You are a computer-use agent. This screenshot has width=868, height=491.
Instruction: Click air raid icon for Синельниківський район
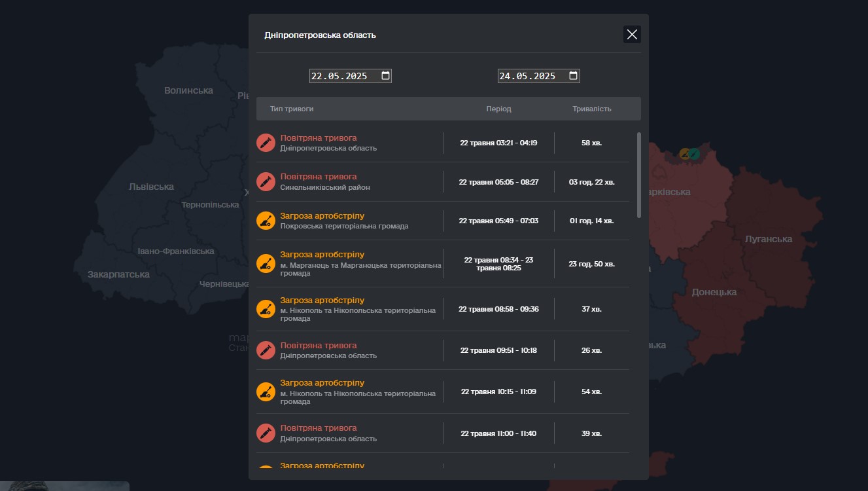click(266, 181)
